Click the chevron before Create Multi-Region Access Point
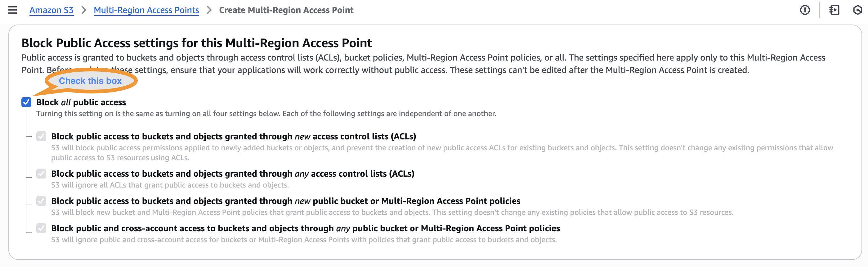Viewport: 868px width, 267px height. point(209,10)
